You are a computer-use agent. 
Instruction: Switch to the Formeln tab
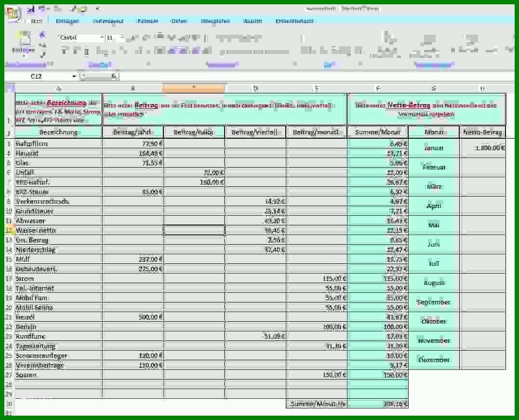(147, 21)
